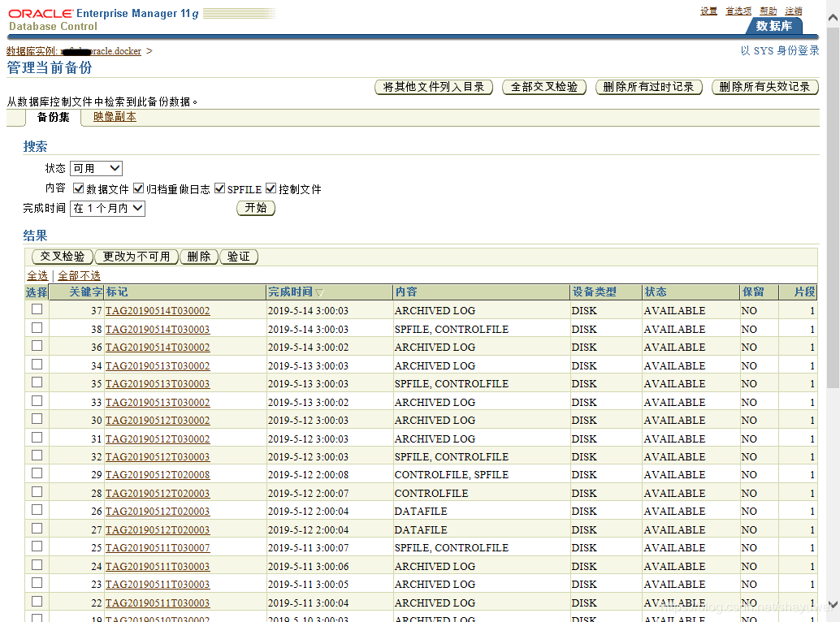Tick the checkbox for key 29 row
Screen dimensions: 840x622
pos(37,473)
